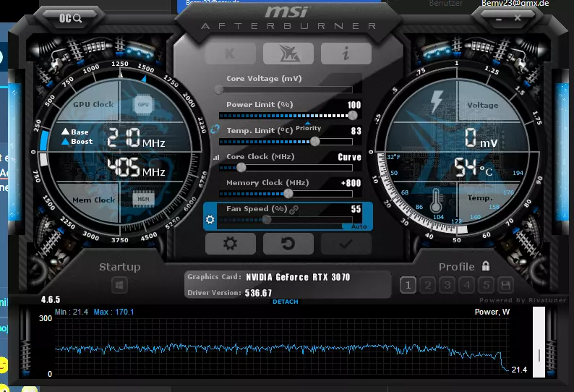
Task: Select profile slot 2
Action: 427,285
